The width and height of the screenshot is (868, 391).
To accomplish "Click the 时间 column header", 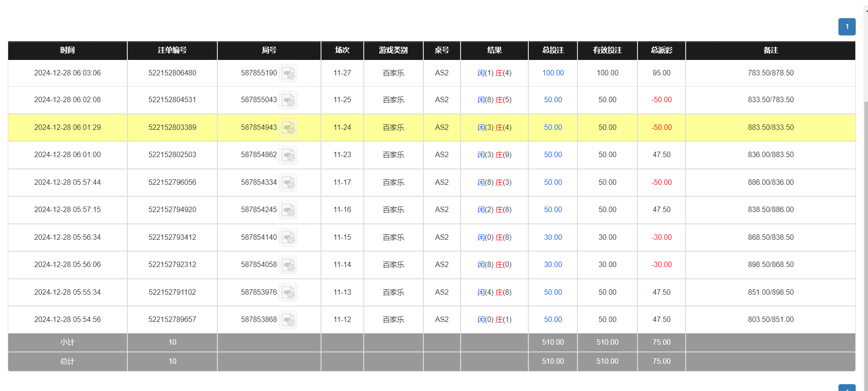I will click(67, 50).
